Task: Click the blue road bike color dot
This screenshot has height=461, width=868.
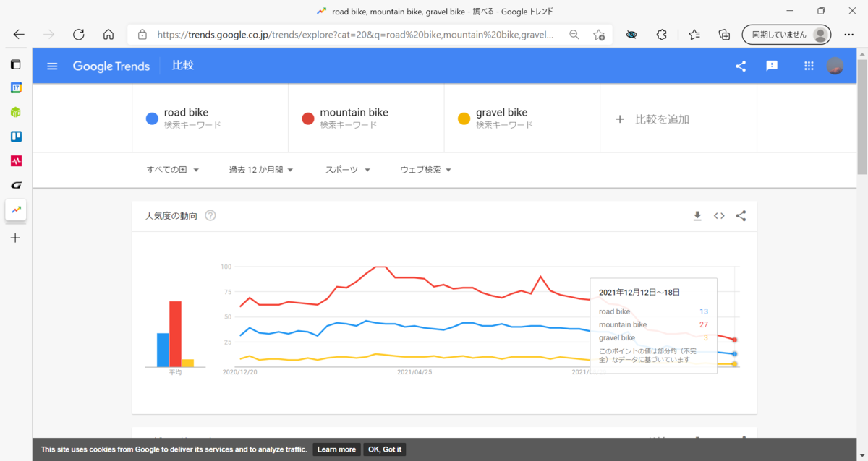Action: point(152,119)
